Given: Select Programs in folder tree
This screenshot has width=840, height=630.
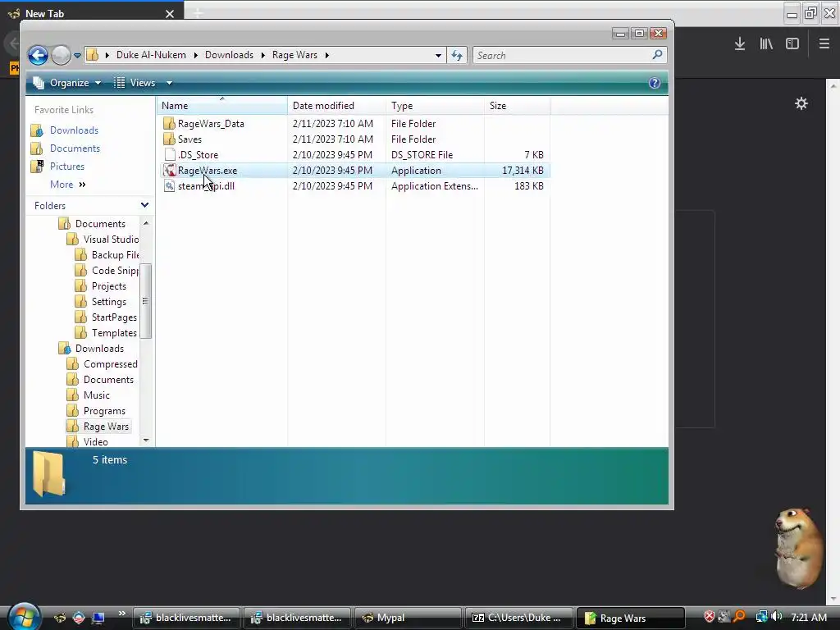Looking at the screenshot, I should [x=104, y=411].
